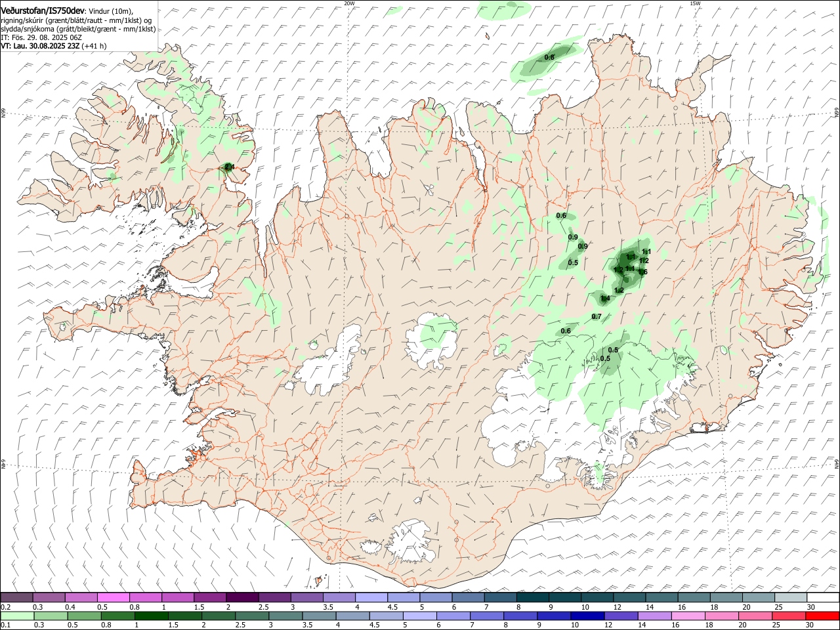
Task: Select the light grey 25–30 snow swatch
Action: point(790,598)
